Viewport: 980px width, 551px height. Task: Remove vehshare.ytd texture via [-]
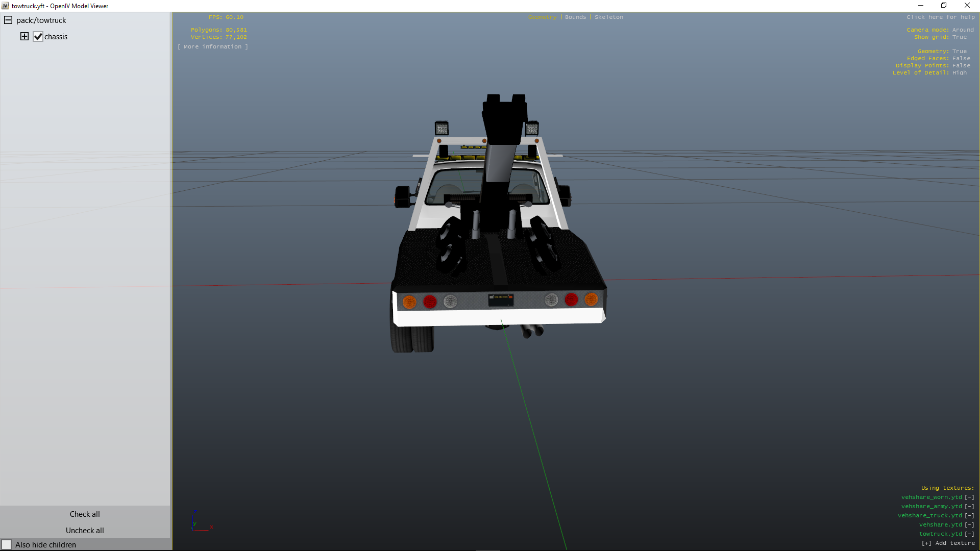click(969, 524)
